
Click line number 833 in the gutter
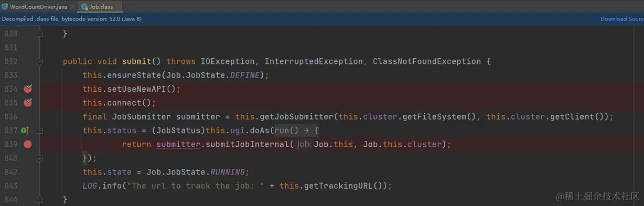[10, 75]
